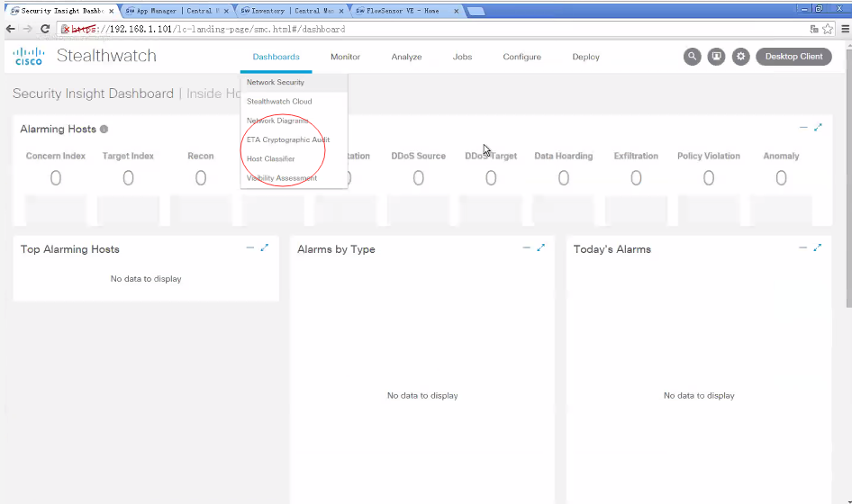Open the Jobs menu
The height and width of the screenshot is (504, 852).
(x=462, y=57)
